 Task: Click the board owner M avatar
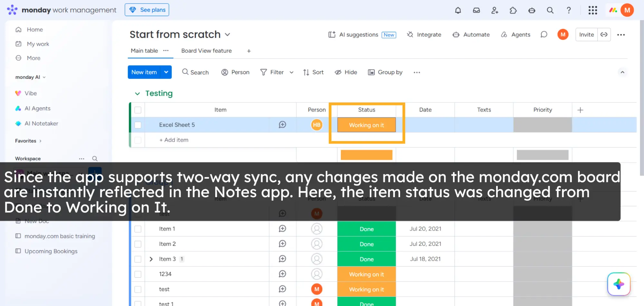pyautogui.click(x=563, y=34)
